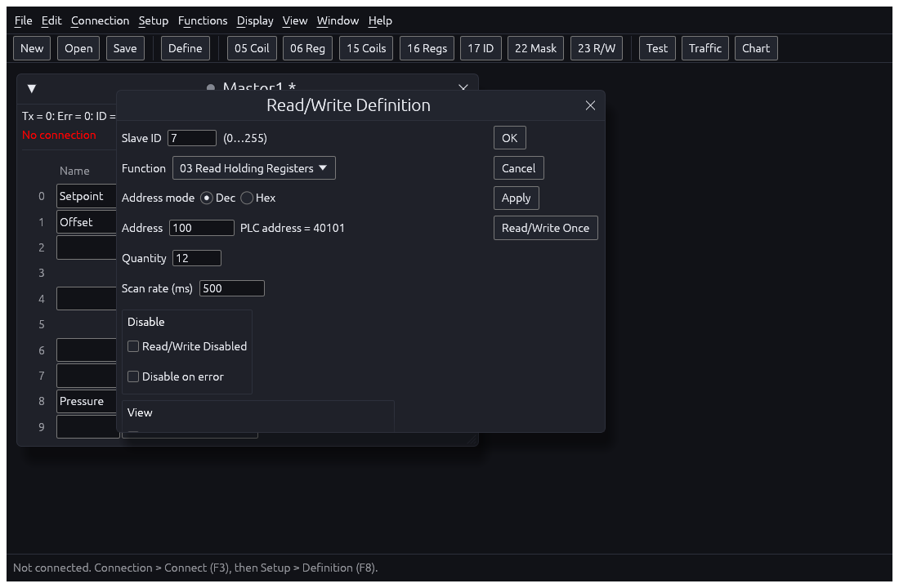Viewport: 899px width, 588px height.
Task: Click the Slave ID input field
Action: click(x=191, y=138)
